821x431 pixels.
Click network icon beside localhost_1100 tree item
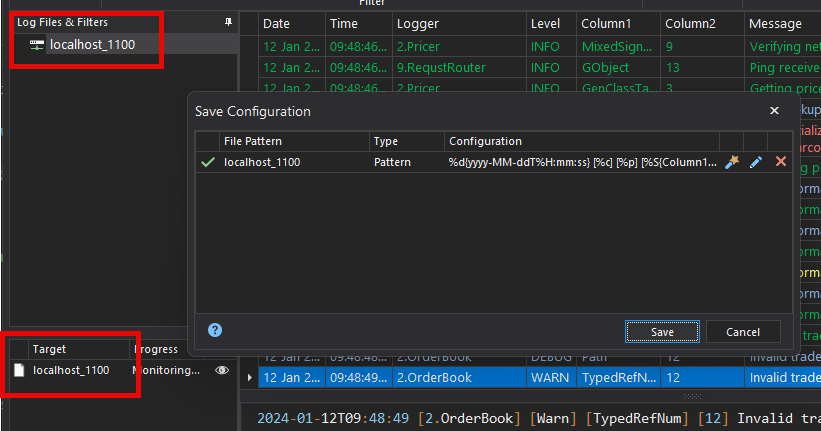click(x=37, y=45)
